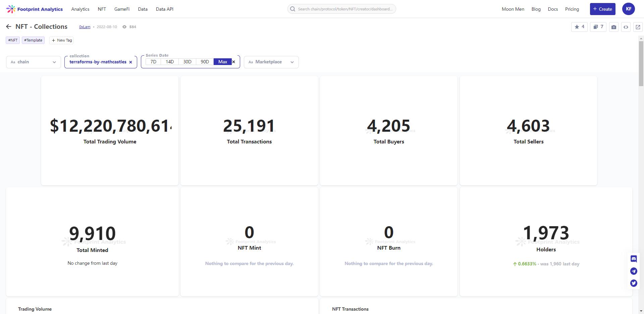Click the duplicate dashboard icon
644x314 pixels.
(x=598, y=27)
